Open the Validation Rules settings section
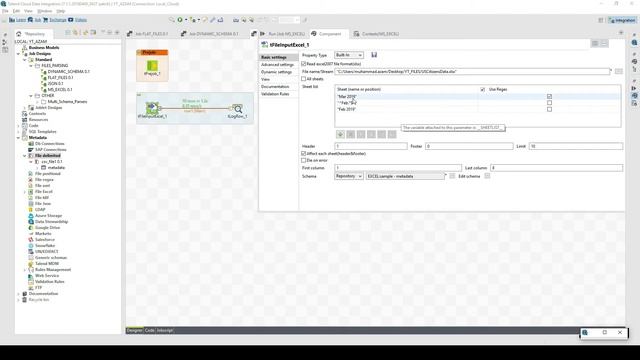Viewport: 640px width, 360px height. [x=275, y=94]
